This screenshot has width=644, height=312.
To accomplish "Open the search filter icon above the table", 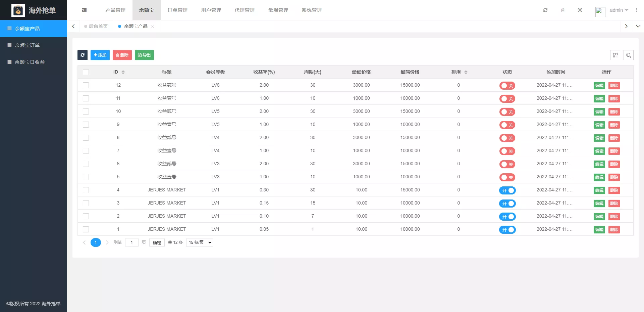I will click(x=629, y=55).
